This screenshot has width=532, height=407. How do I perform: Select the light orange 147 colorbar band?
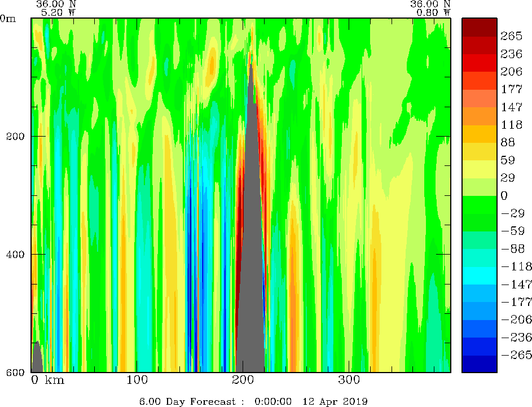(480, 98)
